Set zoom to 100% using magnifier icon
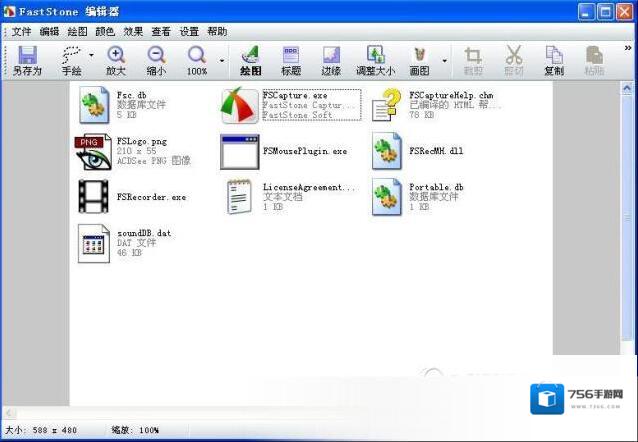This screenshot has height=442, width=638. (197, 60)
